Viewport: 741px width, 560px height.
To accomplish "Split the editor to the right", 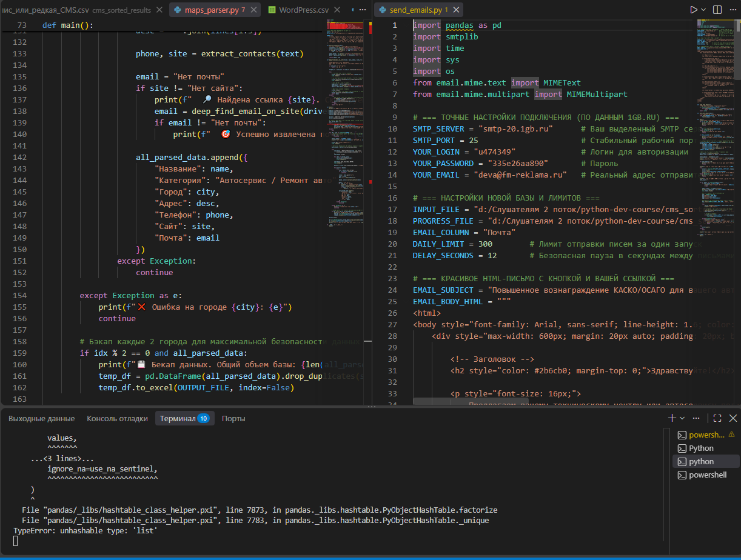I will point(717,10).
